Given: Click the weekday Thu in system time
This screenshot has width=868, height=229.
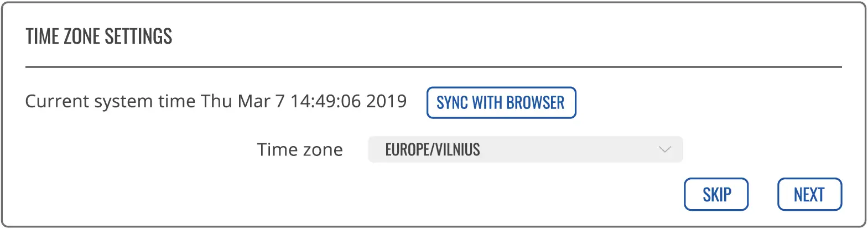Looking at the screenshot, I should (216, 102).
